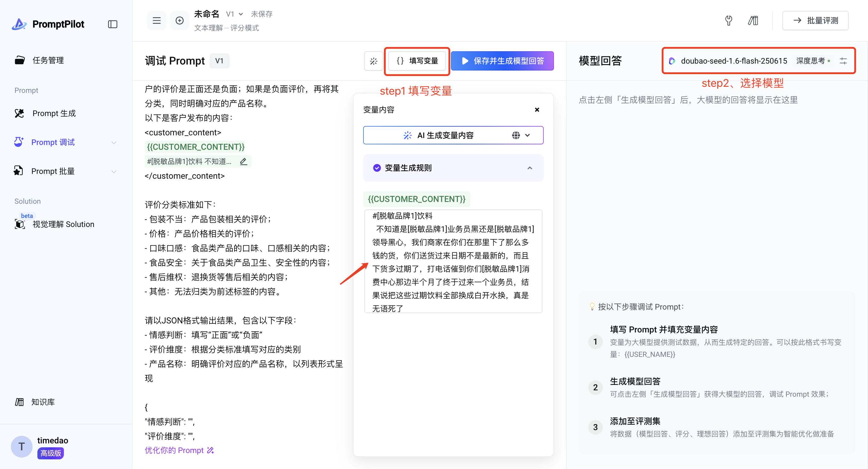Edit the customer content variable pencil icon
Image resolution: width=868 pixels, height=469 pixels.
point(243,161)
